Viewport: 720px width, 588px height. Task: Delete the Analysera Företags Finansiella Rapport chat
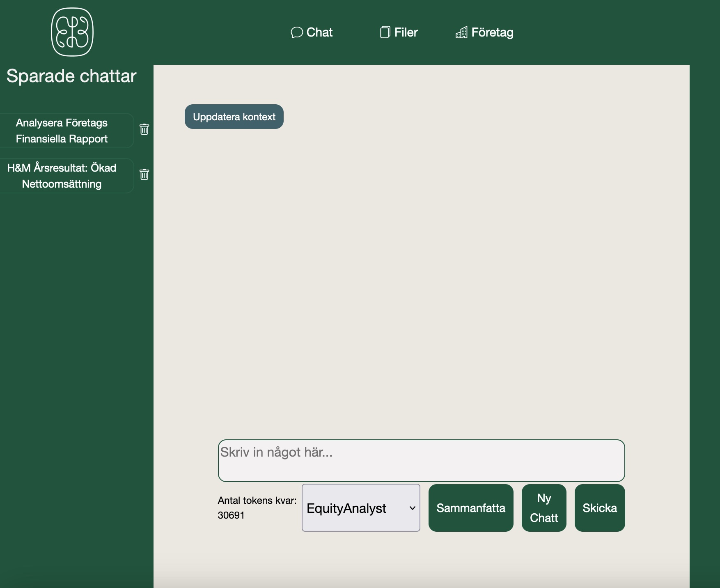[x=144, y=129]
